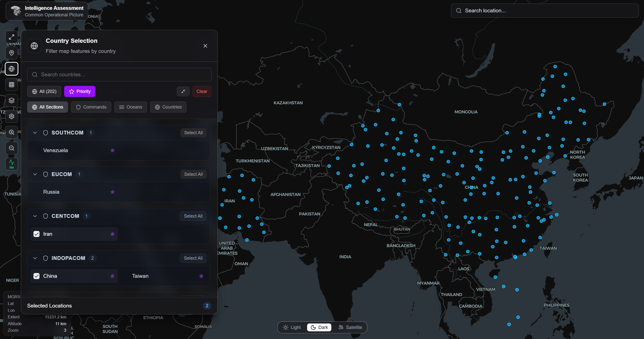
Task: Switch basemap to Satellite mode
Action: (350, 327)
